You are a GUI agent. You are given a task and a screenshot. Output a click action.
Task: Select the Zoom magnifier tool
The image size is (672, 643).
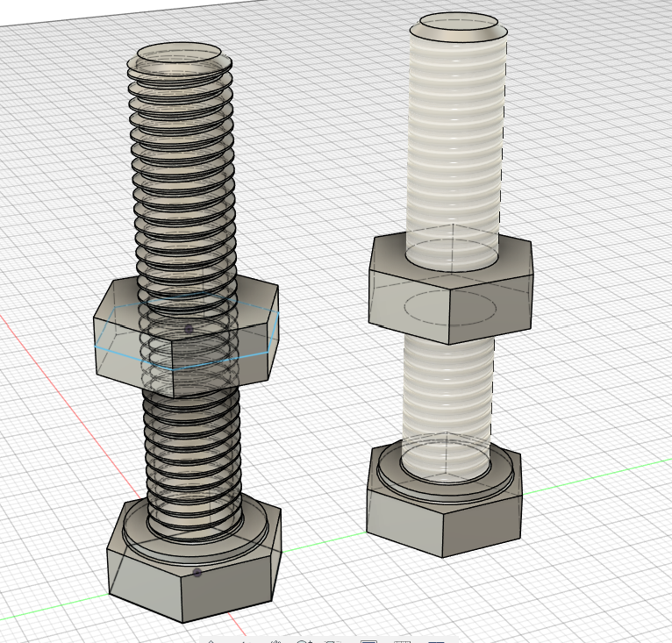click(x=304, y=641)
